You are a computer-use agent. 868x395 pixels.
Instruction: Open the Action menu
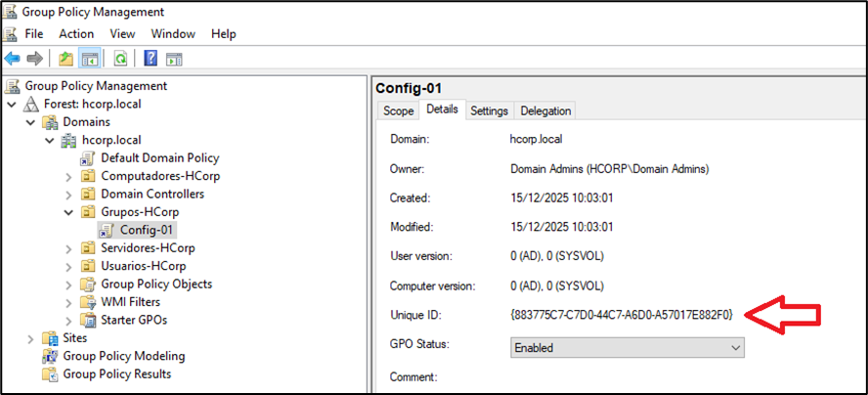tap(76, 34)
